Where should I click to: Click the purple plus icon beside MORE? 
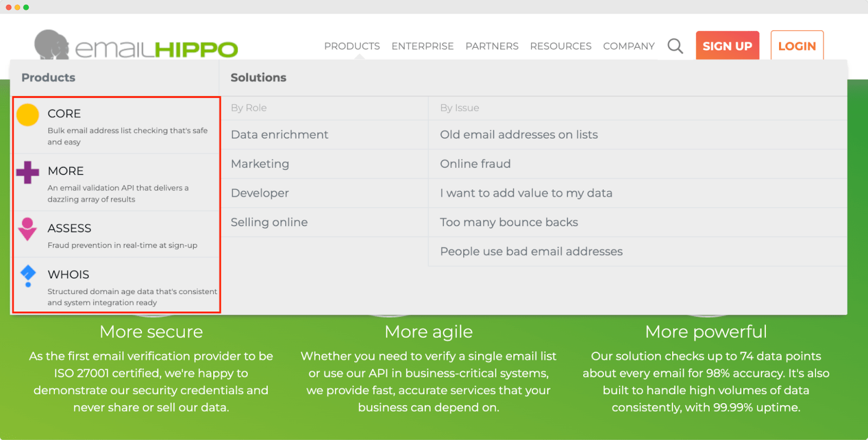pos(27,174)
